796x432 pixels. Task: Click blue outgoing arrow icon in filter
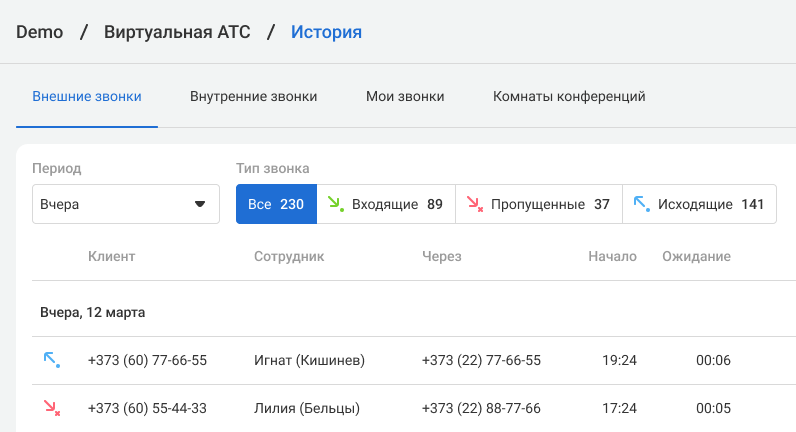click(642, 204)
